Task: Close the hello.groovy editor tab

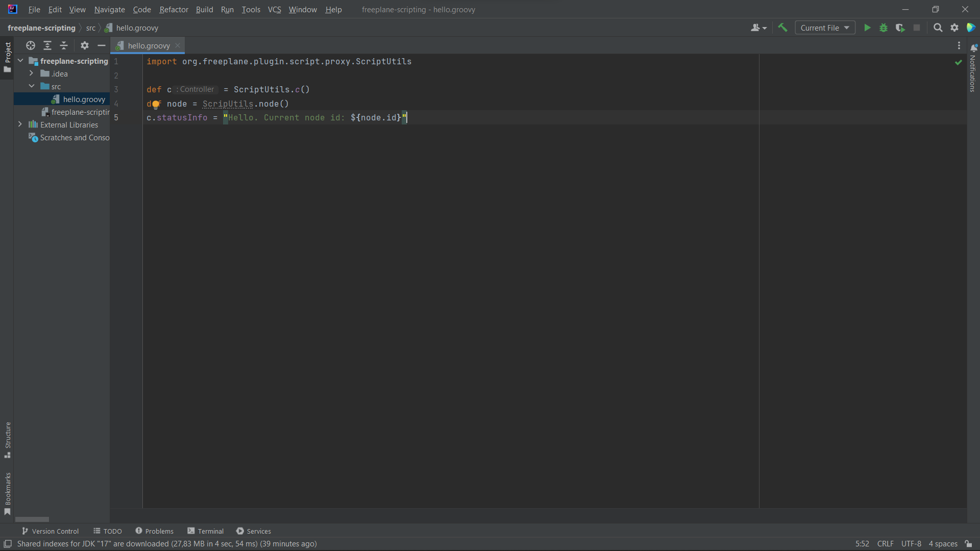Action: (x=178, y=45)
